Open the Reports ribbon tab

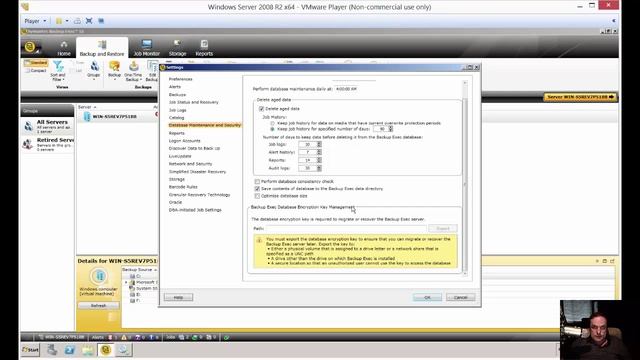[x=204, y=48]
